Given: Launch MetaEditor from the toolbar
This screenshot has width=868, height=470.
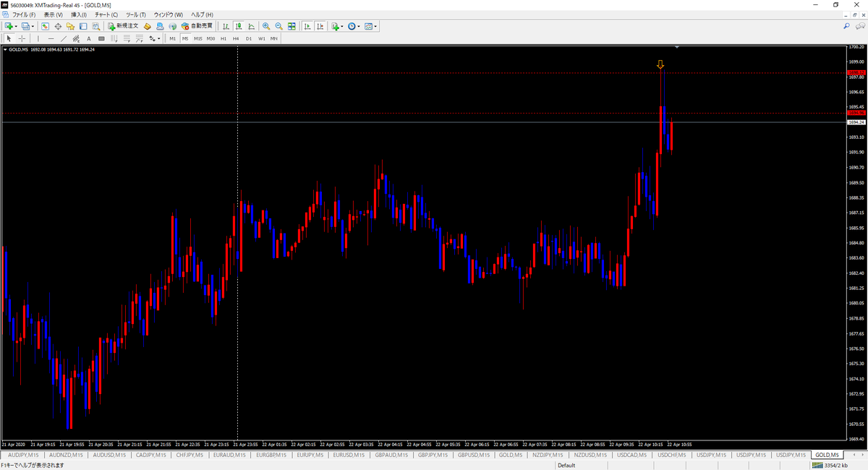Looking at the screenshot, I should coord(148,26).
